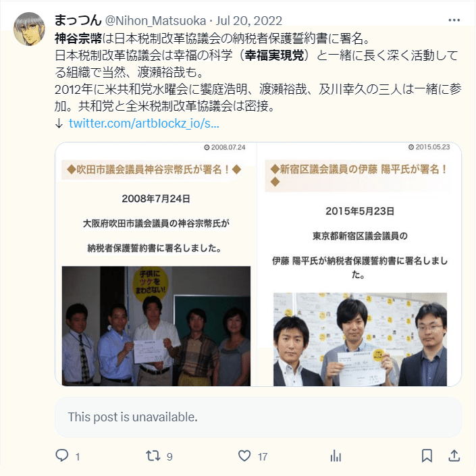Click the like count 17
Image resolution: width=476 pixels, height=476 pixels.
click(263, 456)
